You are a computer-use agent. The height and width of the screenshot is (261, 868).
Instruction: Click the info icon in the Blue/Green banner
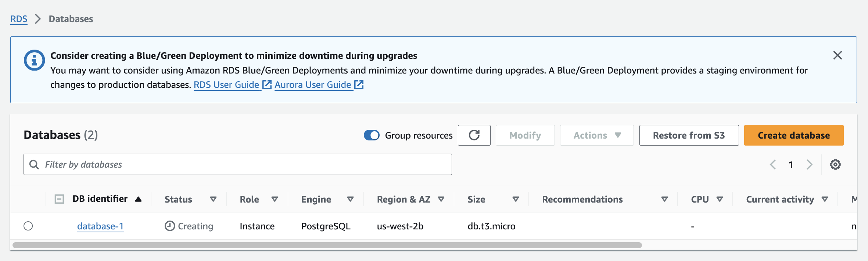(x=34, y=60)
